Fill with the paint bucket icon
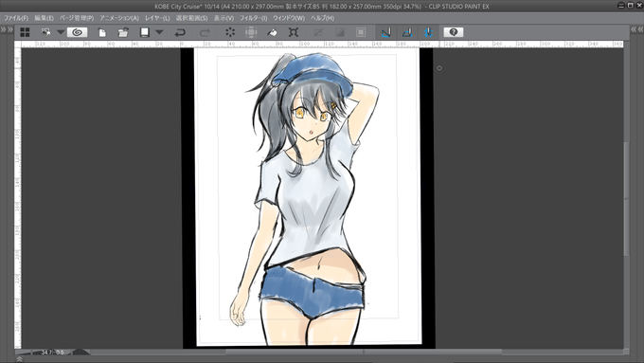Screen dimensions: 644x363 click(x=272, y=32)
